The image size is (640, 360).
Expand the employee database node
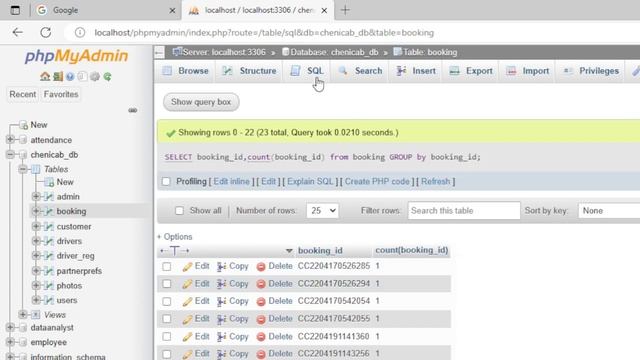(x=10, y=342)
